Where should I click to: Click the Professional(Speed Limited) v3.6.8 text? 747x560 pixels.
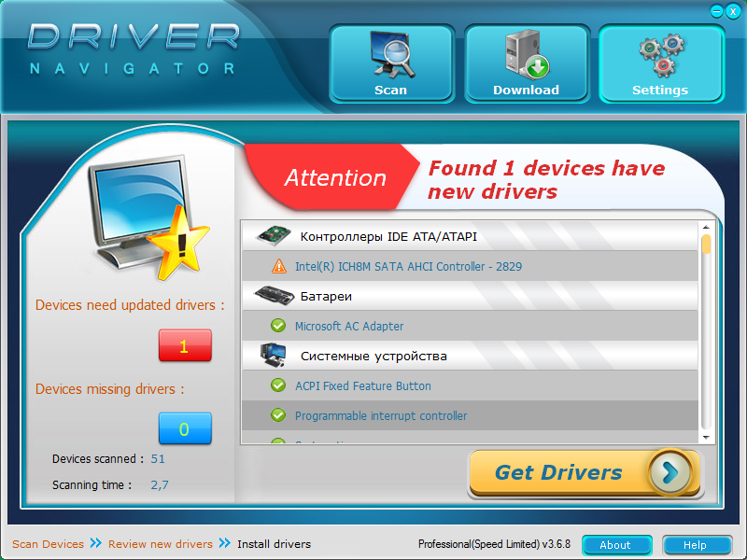[x=494, y=544]
